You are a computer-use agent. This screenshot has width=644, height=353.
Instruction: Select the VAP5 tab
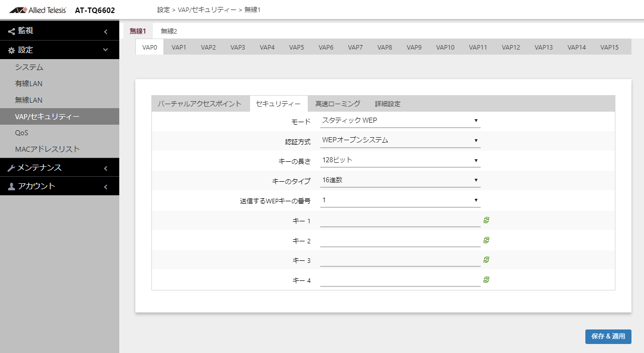point(297,48)
